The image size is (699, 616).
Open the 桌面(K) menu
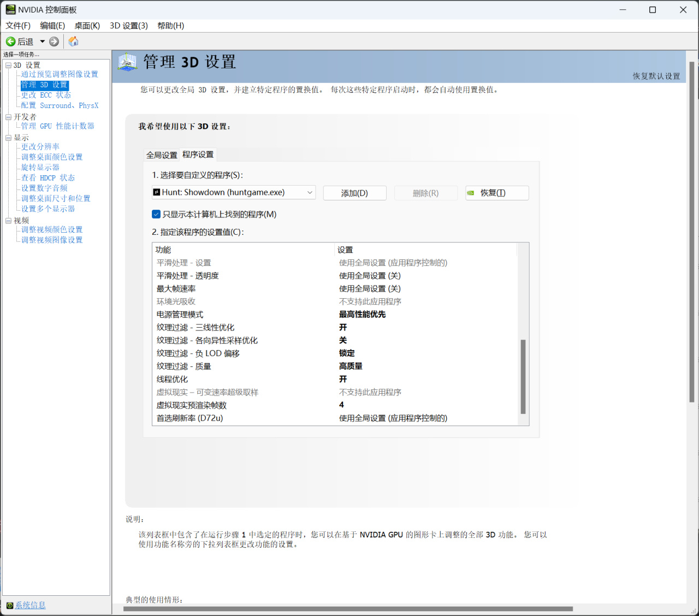coord(87,26)
